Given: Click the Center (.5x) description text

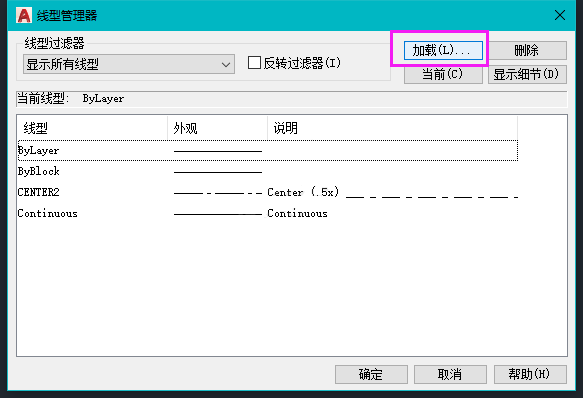Looking at the screenshot, I should click(x=303, y=192).
